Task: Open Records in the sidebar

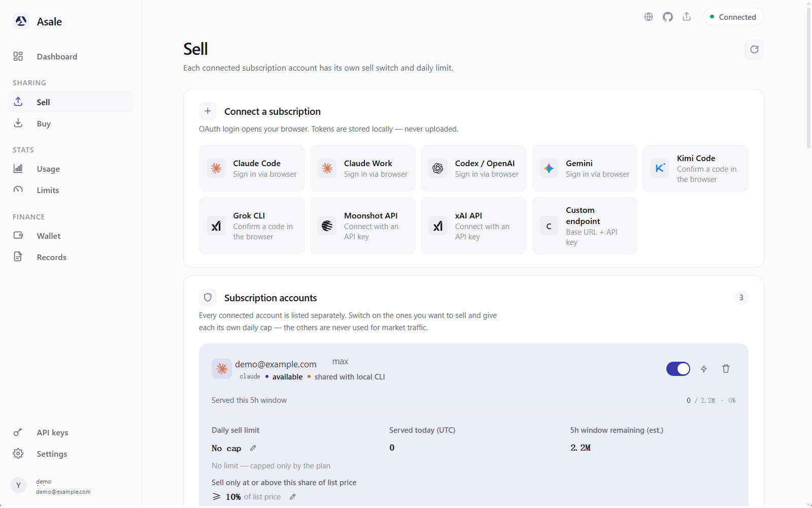Action: pyautogui.click(x=71, y=257)
